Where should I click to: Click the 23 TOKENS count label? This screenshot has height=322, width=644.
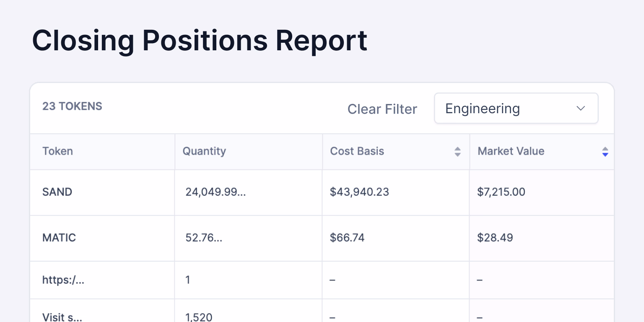pyautogui.click(x=72, y=106)
